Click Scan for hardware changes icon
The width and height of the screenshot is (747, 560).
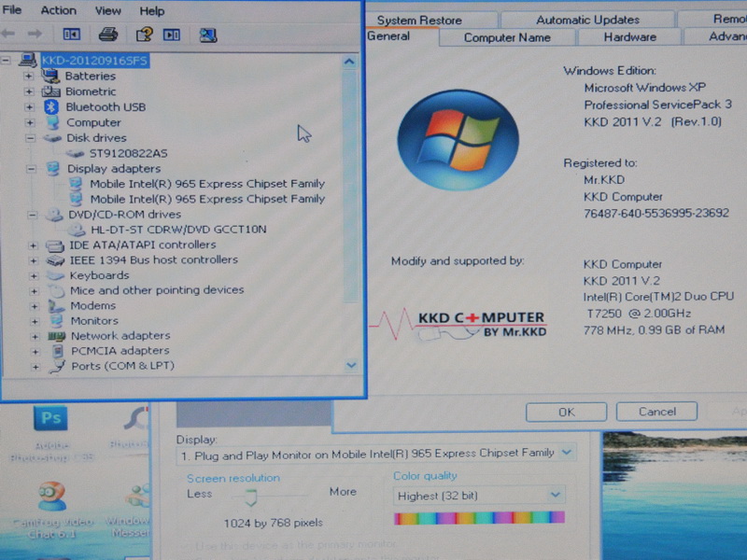[x=207, y=35]
